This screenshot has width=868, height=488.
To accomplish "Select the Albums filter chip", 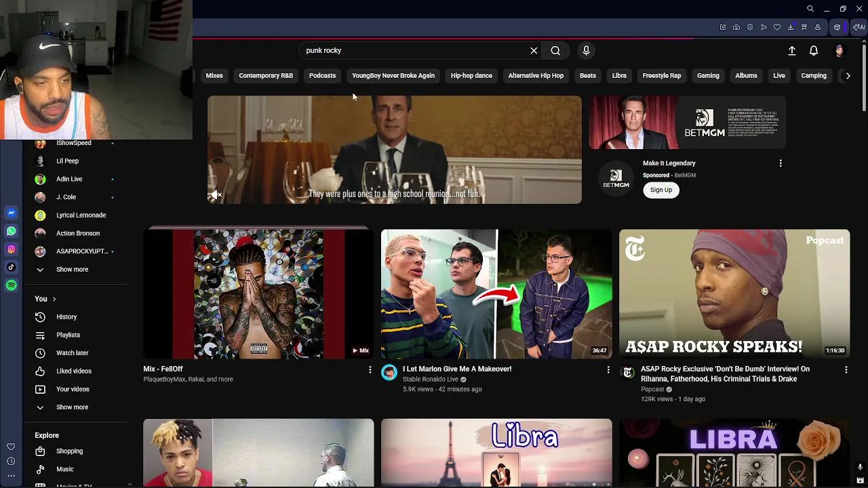I will coord(746,76).
